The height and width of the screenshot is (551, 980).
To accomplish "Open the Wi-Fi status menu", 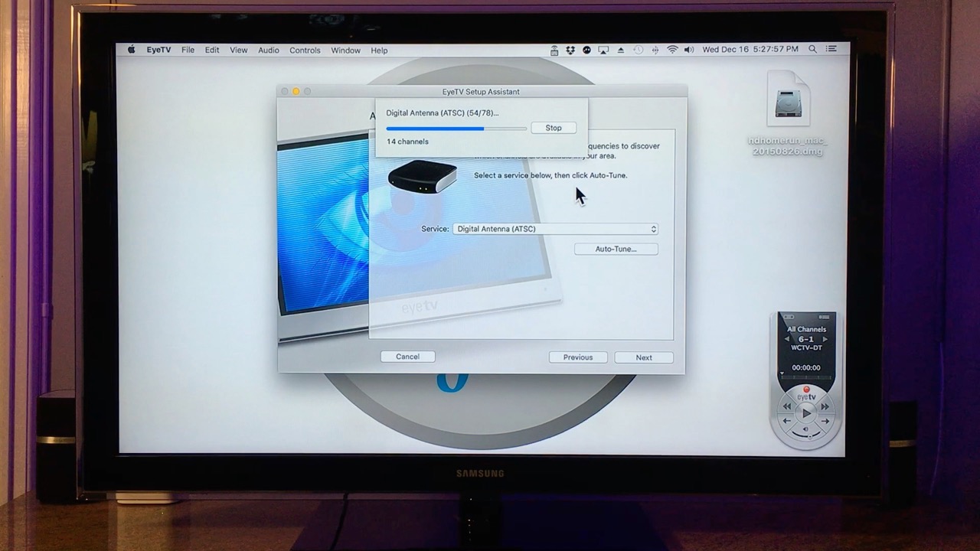I will tap(672, 50).
